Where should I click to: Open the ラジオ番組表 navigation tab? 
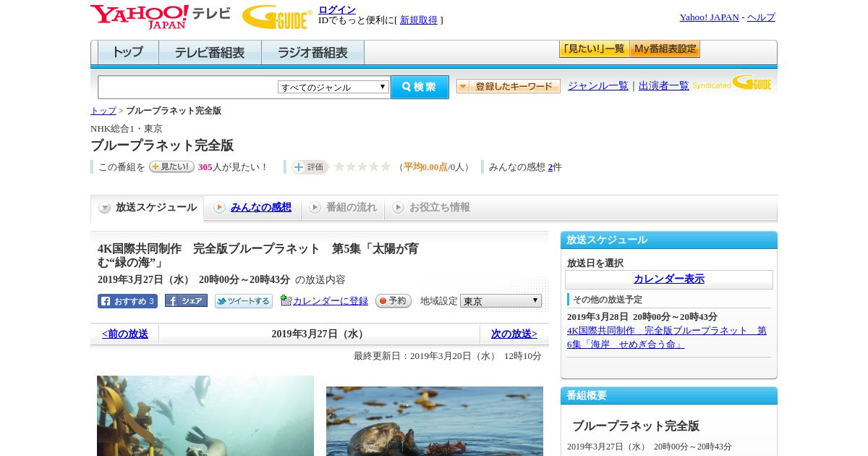point(312,53)
